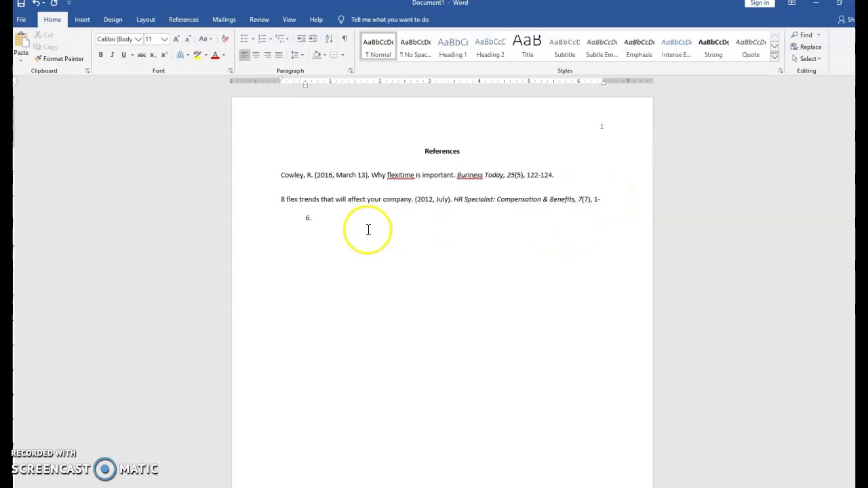
Task: Switch to the Insert tab
Action: (82, 20)
